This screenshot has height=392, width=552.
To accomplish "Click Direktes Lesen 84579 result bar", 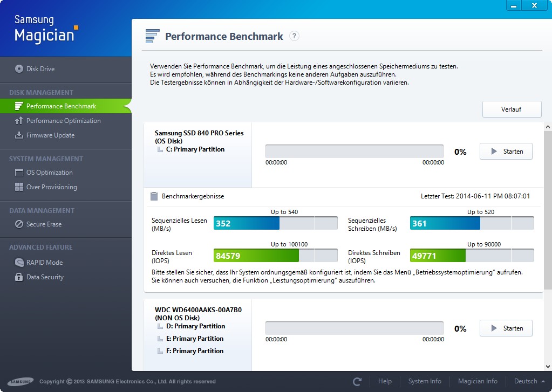I will click(276, 256).
